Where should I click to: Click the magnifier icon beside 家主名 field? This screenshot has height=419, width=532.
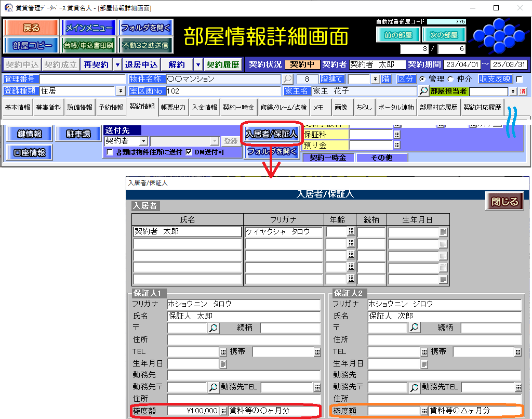coord(424,91)
